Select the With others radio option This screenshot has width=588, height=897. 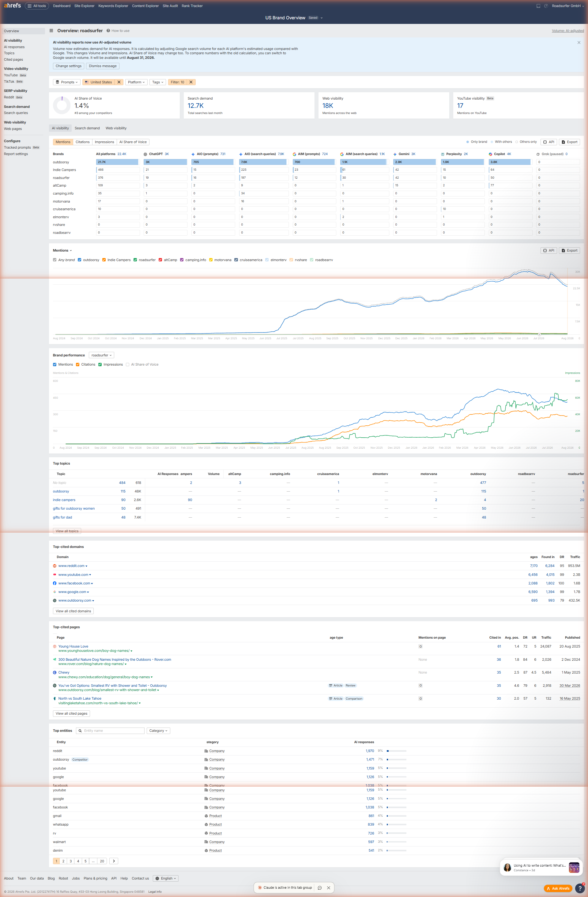pos(492,142)
